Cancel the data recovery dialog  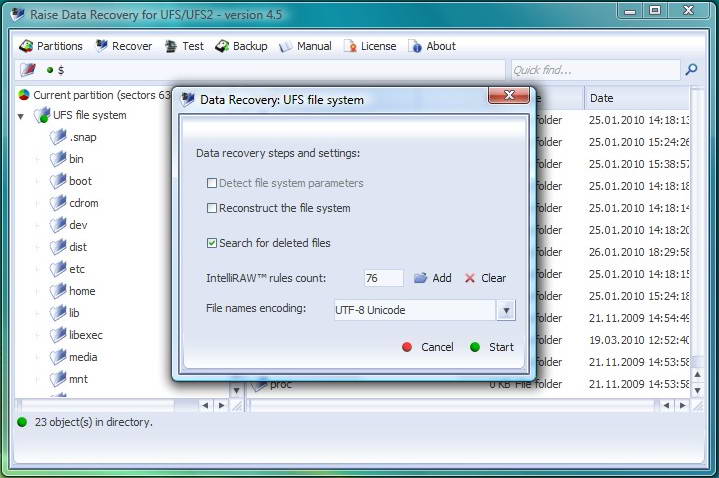[428, 347]
